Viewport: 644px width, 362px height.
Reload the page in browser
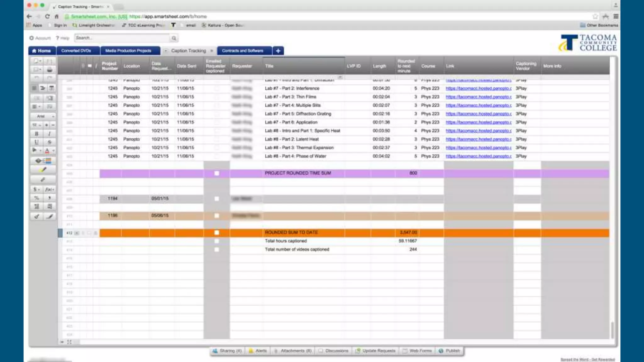pos(47,16)
